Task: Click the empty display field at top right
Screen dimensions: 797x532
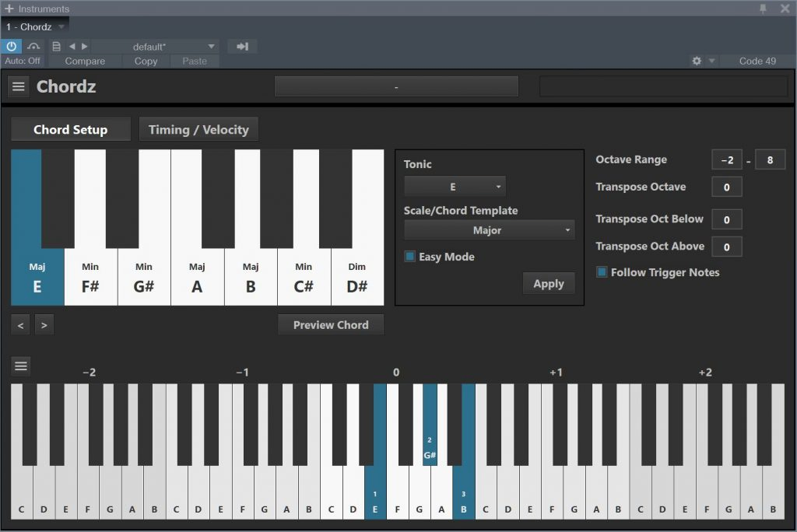Action: [x=663, y=86]
